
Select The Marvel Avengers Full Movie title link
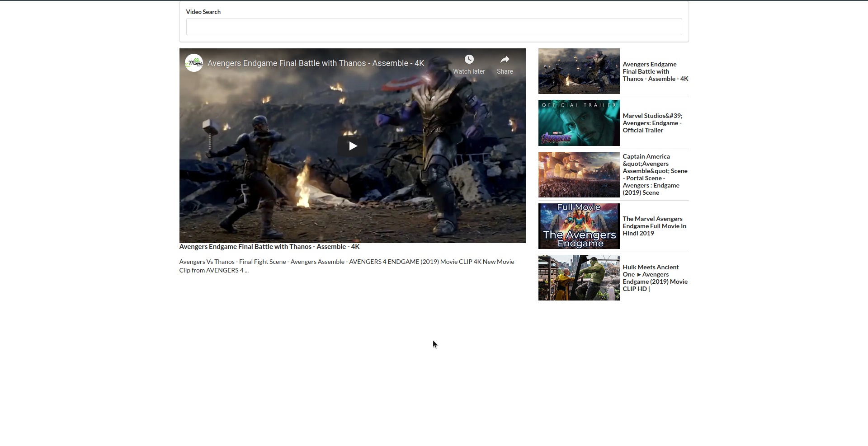[654, 226]
